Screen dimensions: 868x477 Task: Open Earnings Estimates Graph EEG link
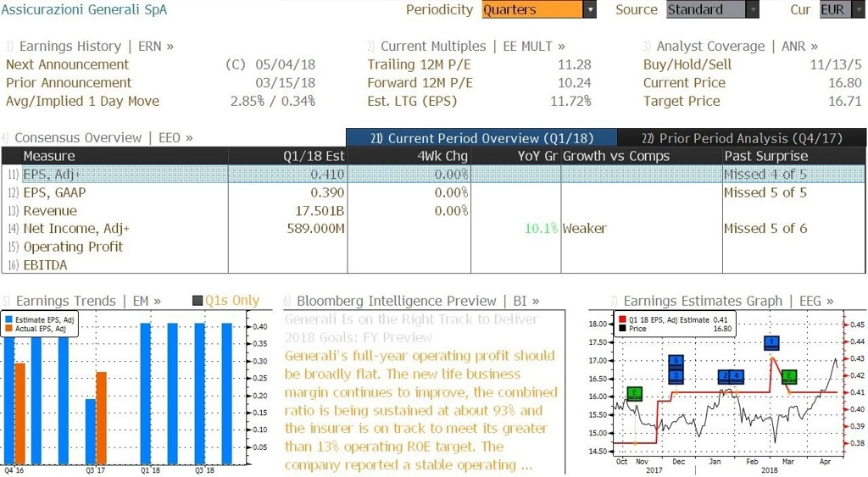(x=728, y=301)
